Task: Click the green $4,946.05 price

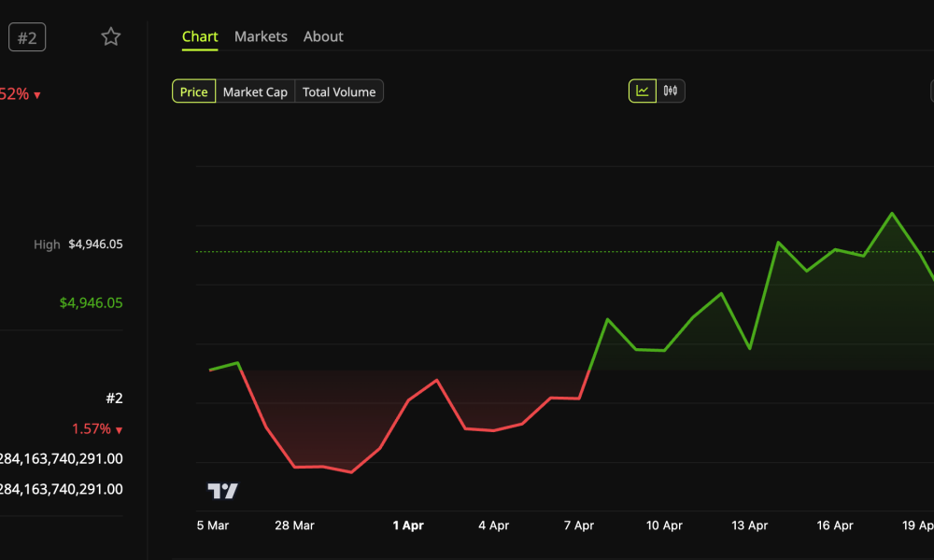Action: click(91, 303)
